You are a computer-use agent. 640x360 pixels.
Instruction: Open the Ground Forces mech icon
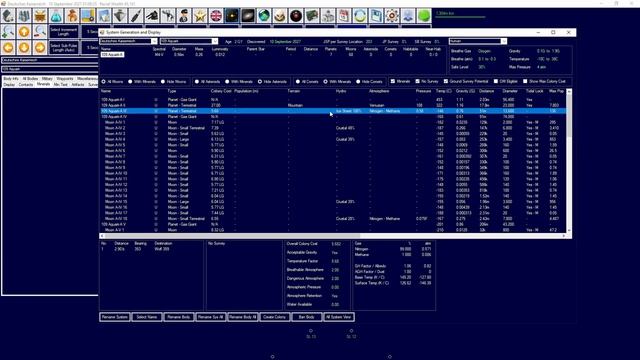point(168,16)
